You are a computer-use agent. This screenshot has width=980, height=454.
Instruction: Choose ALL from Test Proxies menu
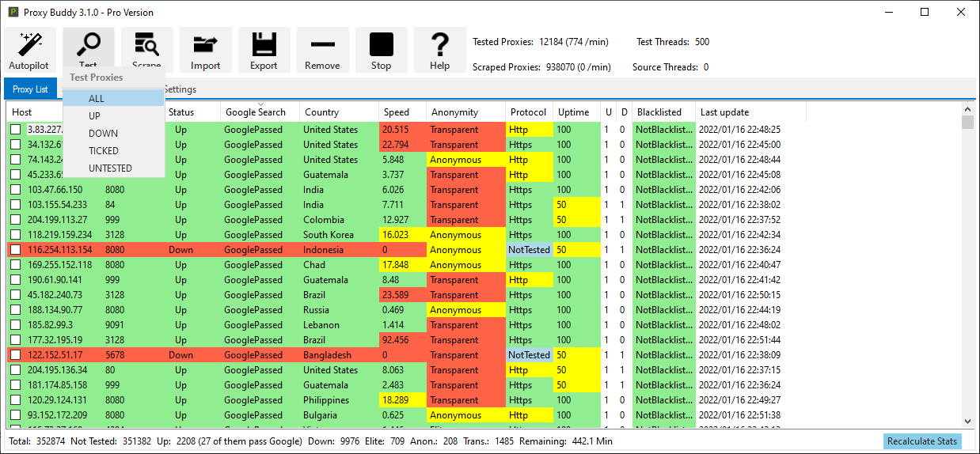pyautogui.click(x=97, y=99)
